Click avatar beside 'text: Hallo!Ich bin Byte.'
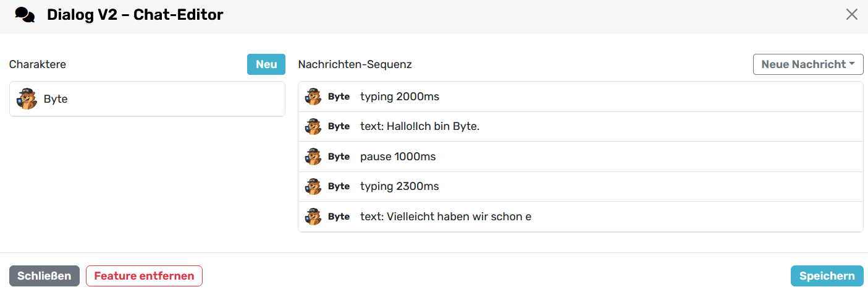This screenshot has height=292, width=868. coord(313,126)
